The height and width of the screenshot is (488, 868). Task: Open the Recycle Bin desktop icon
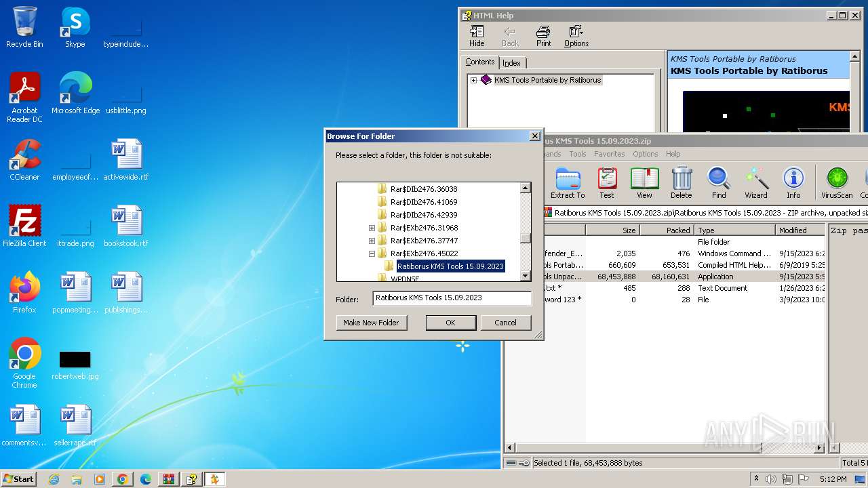pyautogui.click(x=24, y=27)
